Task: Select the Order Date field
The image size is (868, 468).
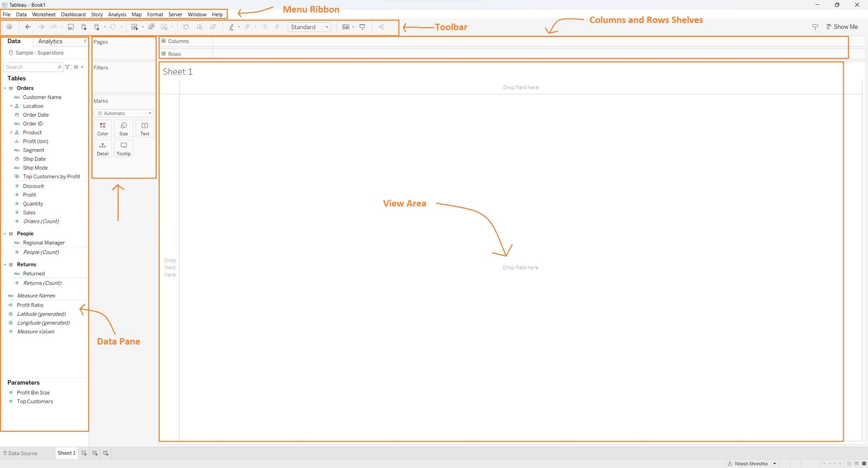Action: 36,115
